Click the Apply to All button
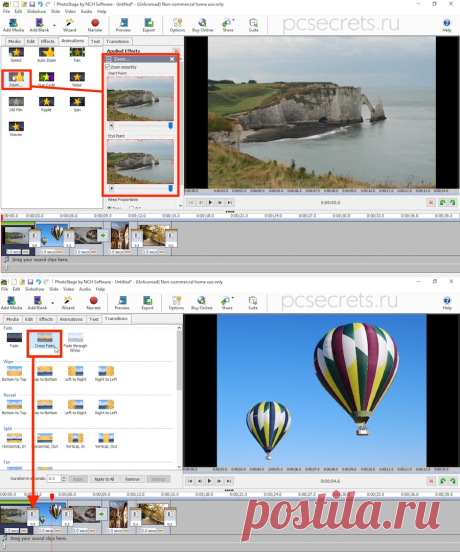Screen dimensions: 460x552 point(104,479)
